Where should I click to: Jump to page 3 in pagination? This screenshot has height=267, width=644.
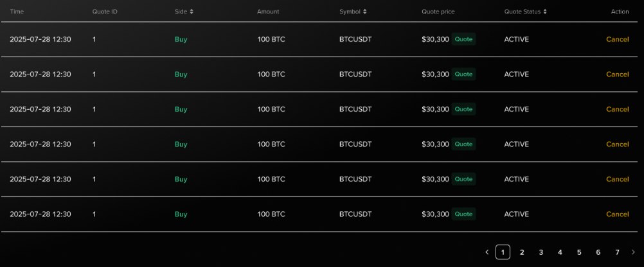pos(541,252)
